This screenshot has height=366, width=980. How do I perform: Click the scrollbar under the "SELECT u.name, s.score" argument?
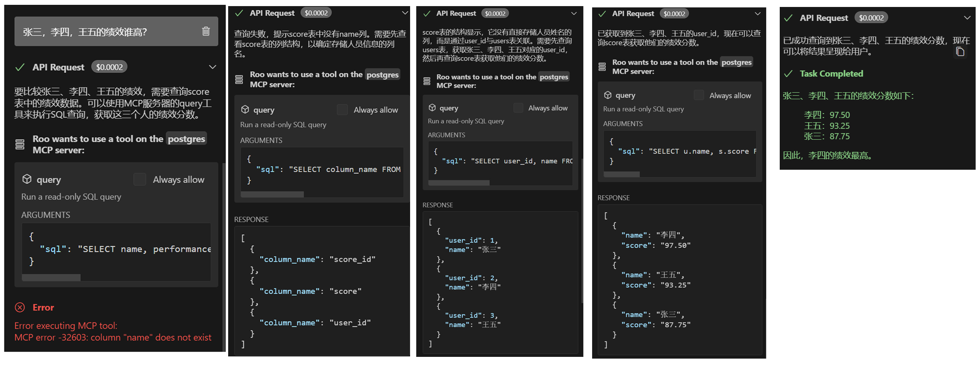click(x=622, y=175)
